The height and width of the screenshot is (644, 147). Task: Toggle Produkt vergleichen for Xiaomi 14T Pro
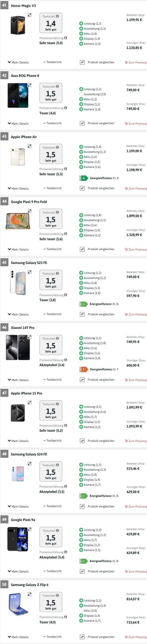click(x=82, y=380)
